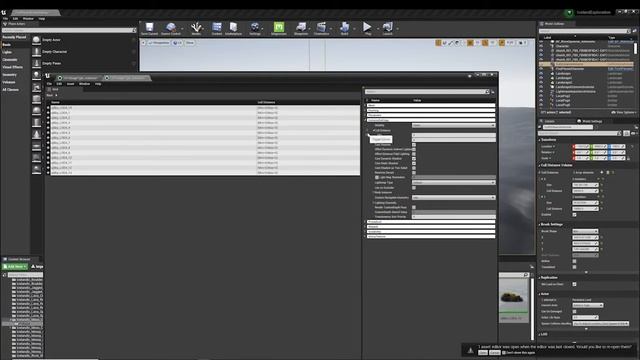Click the Empty Pawn icon in Place Actors
Screen dimensions: 640x360
point(36,64)
